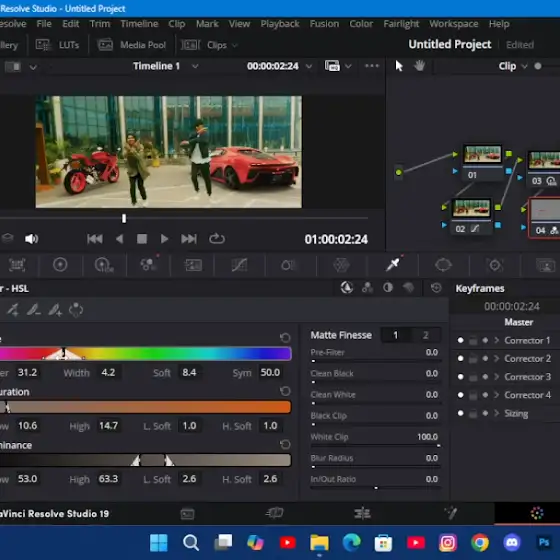Image resolution: width=560 pixels, height=560 pixels.
Task: Toggle keyframe diamond for Corrector 3
Action: pos(485,377)
